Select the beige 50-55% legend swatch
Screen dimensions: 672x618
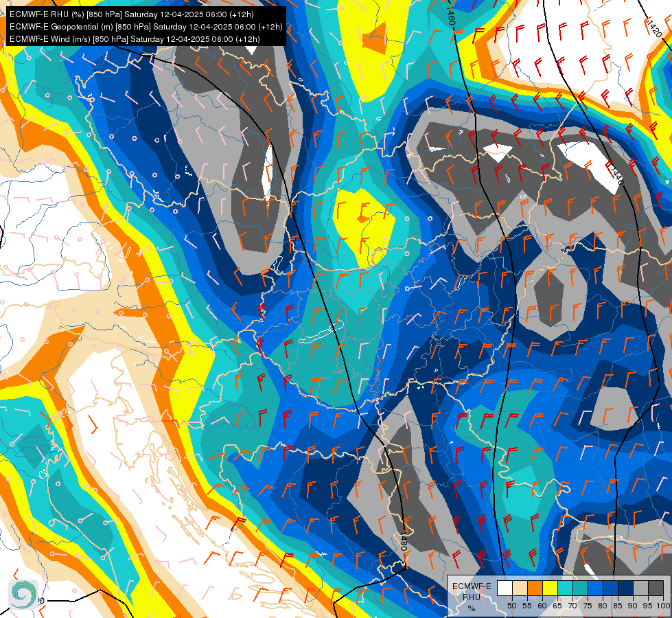click(520, 588)
